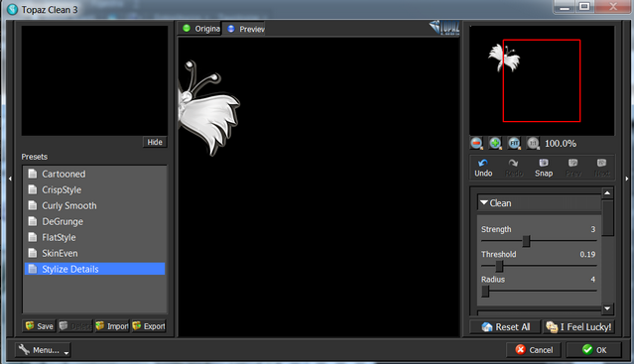Click the parameters panel scroll up arrow
634x364 pixels.
[607, 193]
